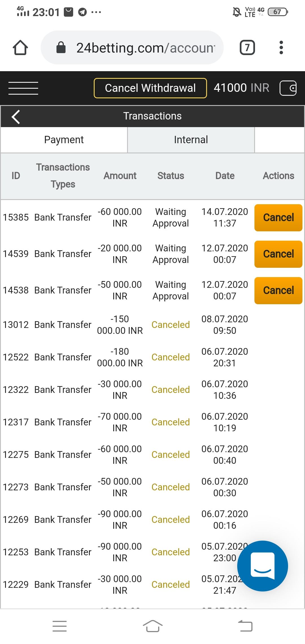Open the browser tab switcher showing 7

pos(247,47)
